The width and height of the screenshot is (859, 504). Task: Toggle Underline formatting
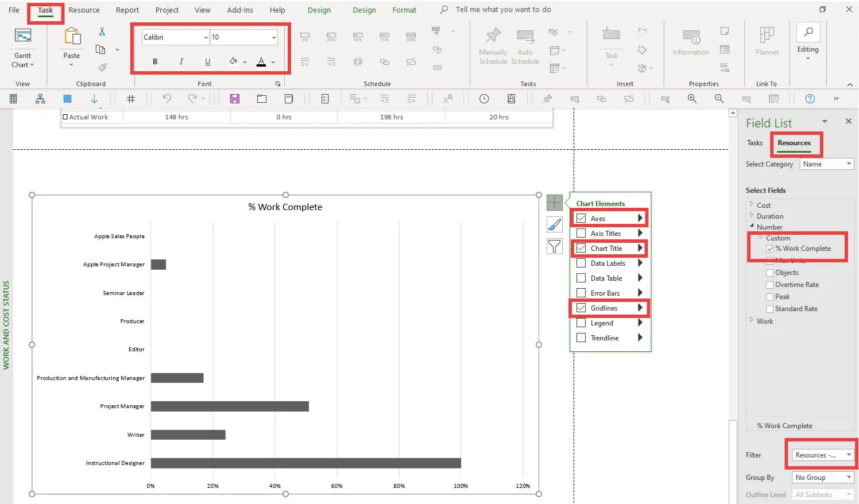[208, 61]
